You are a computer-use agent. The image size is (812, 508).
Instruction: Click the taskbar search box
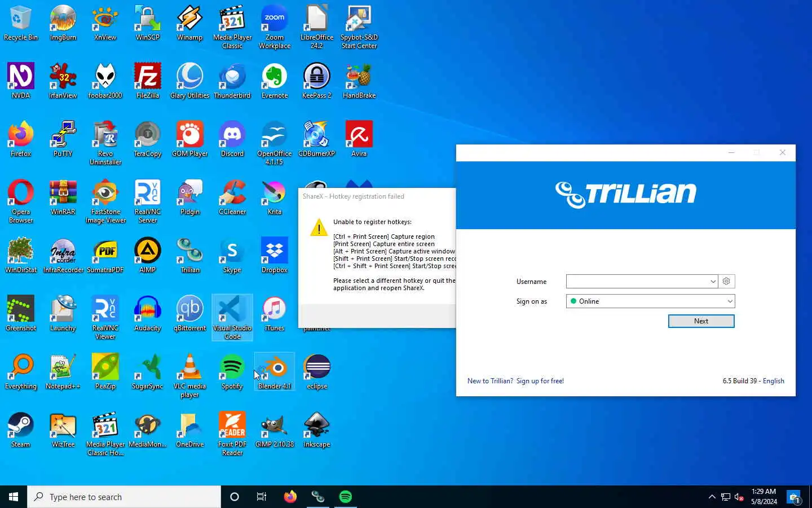[124, 497]
